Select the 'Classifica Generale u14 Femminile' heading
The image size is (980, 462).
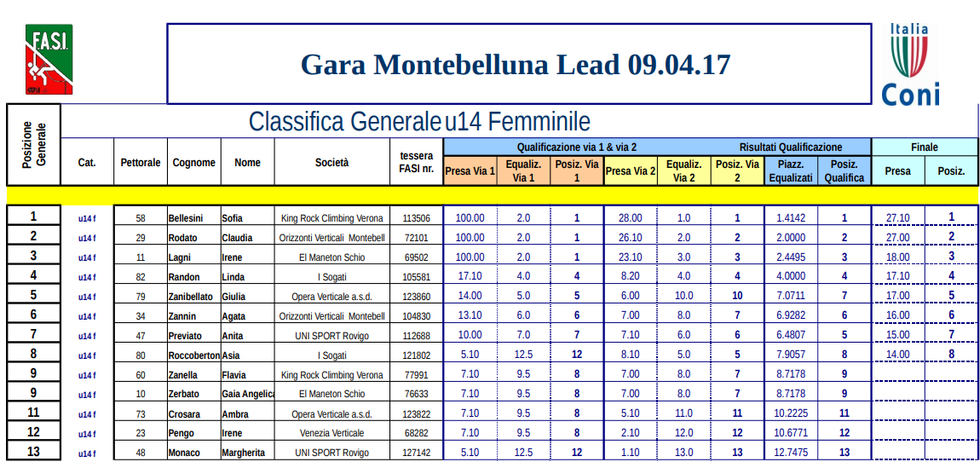click(x=419, y=121)
